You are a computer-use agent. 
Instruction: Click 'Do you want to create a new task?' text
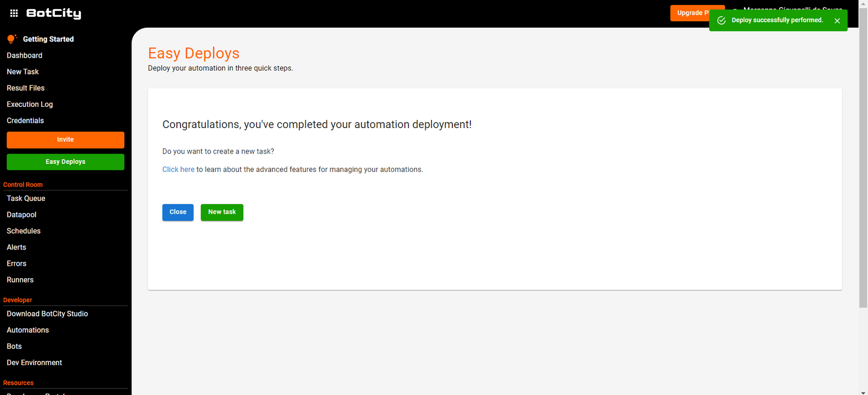click(x=218, y=151)
